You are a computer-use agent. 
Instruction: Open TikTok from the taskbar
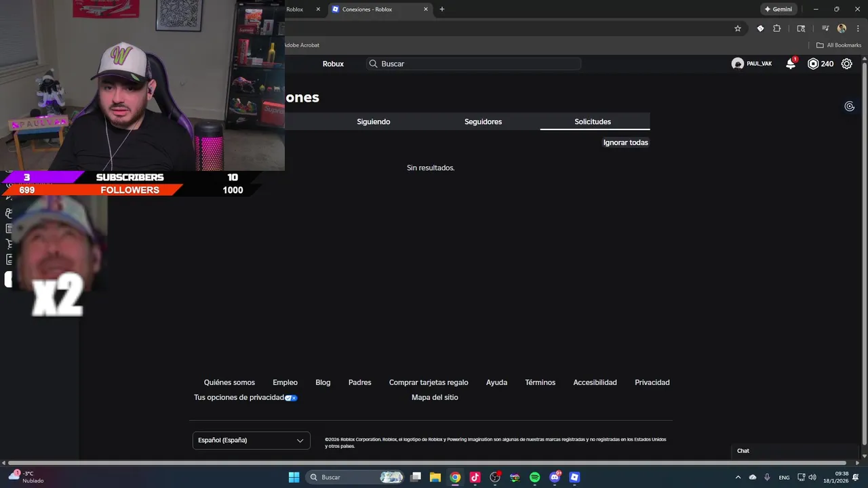pyautogui.click(x=475, y=477)
